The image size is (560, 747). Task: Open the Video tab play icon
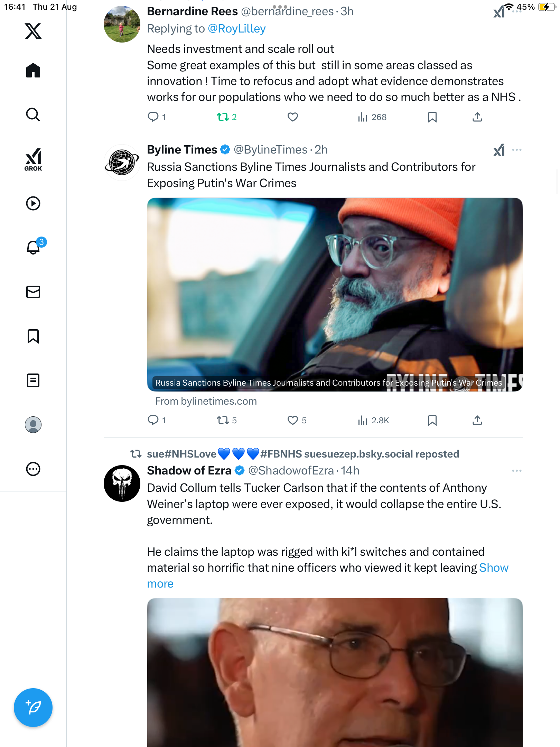(x=33, y=203)
